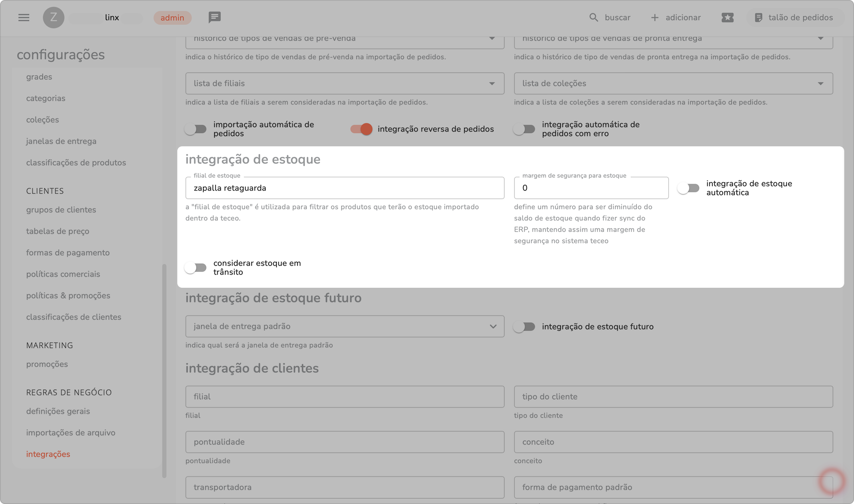Open integrações in the sidebar

coord(48,454)
